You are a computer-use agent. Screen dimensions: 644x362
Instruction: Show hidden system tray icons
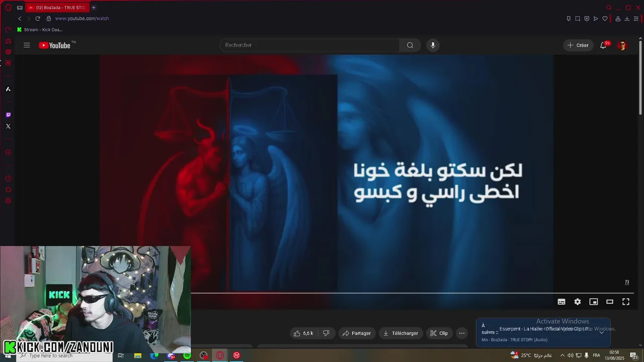coord(562,355)
